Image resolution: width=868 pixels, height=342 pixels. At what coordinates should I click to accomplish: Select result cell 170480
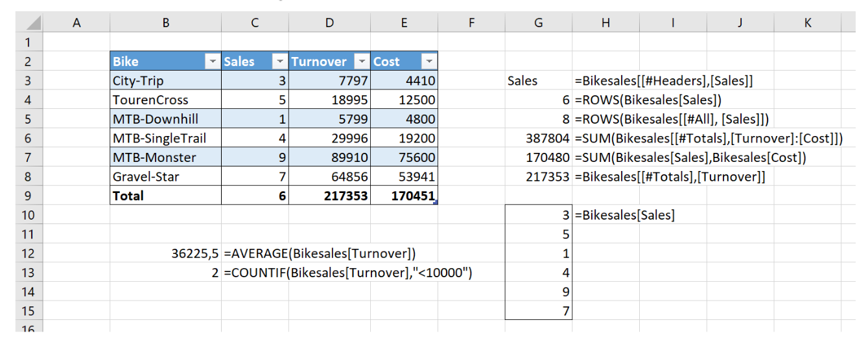click(x=539, y=157)
